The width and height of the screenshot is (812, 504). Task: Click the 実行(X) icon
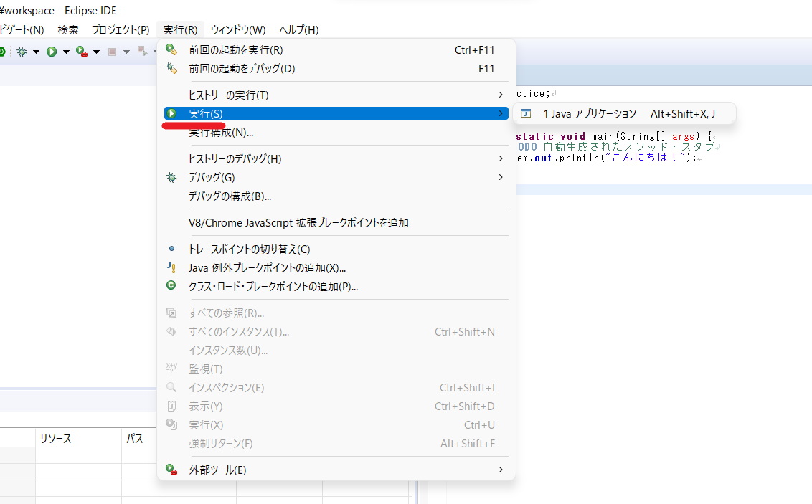[171, 424]
